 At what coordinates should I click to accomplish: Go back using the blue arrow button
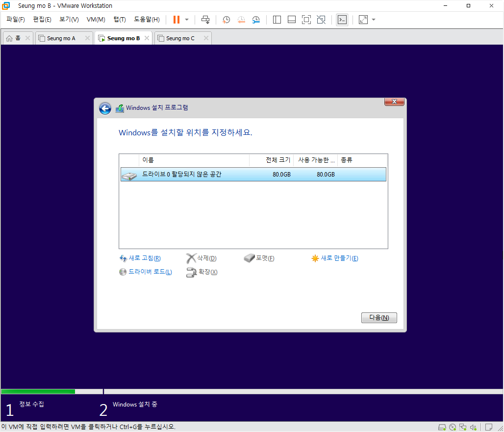click(x=105, y=108)
